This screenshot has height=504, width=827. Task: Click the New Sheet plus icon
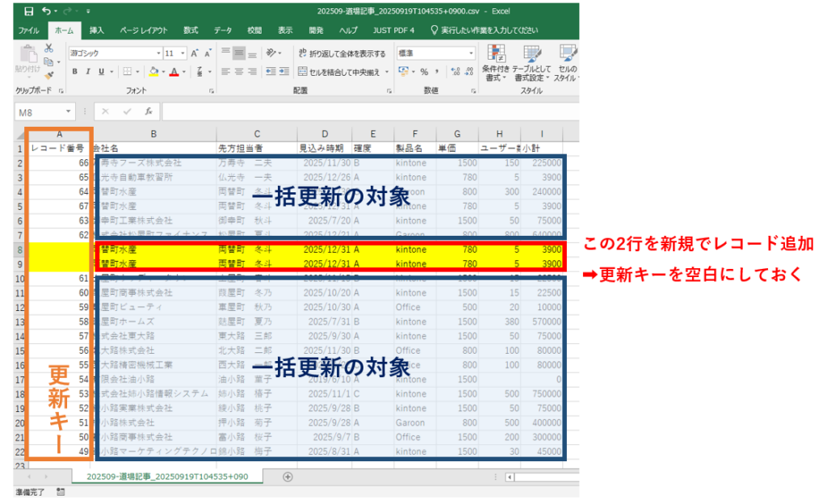point(288,477)
